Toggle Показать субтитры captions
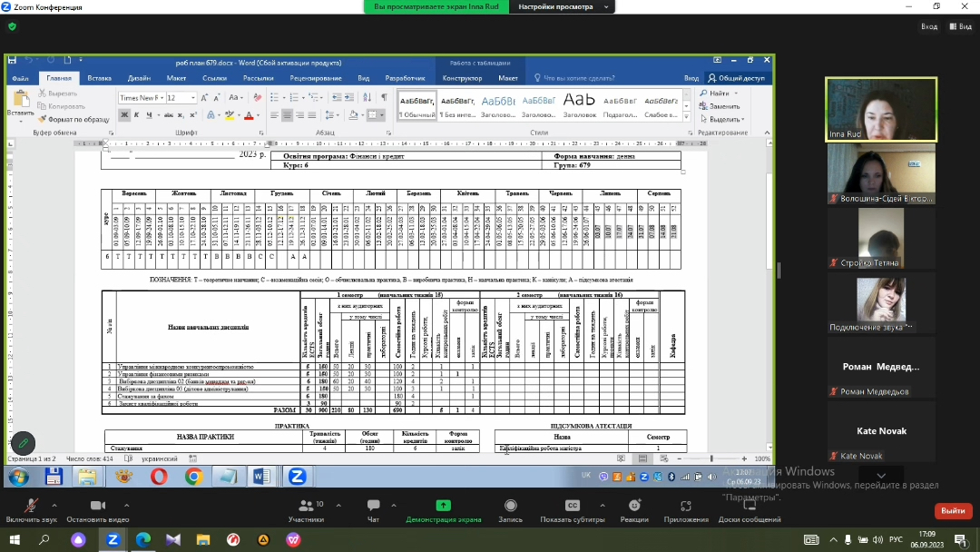 (x=572, y=509)
